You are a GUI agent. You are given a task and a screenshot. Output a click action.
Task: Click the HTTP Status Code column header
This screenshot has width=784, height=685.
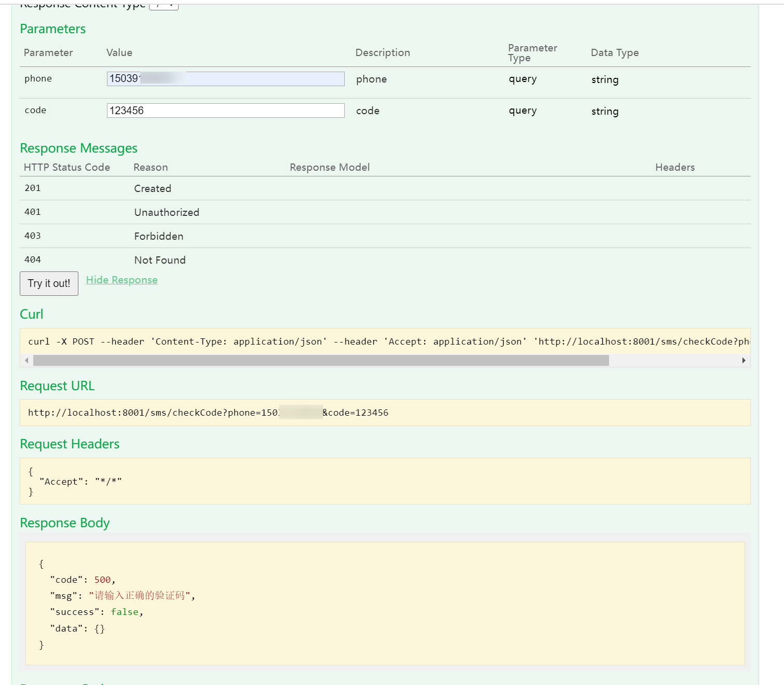coord(67,167)
